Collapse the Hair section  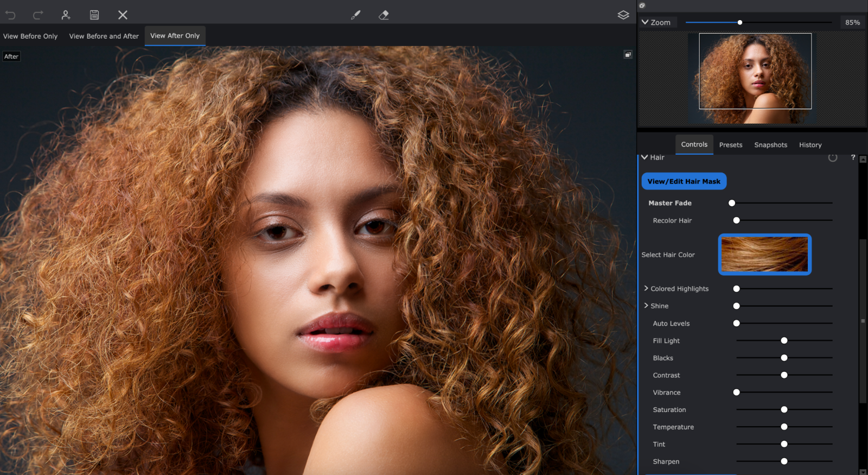click(644, 157)
